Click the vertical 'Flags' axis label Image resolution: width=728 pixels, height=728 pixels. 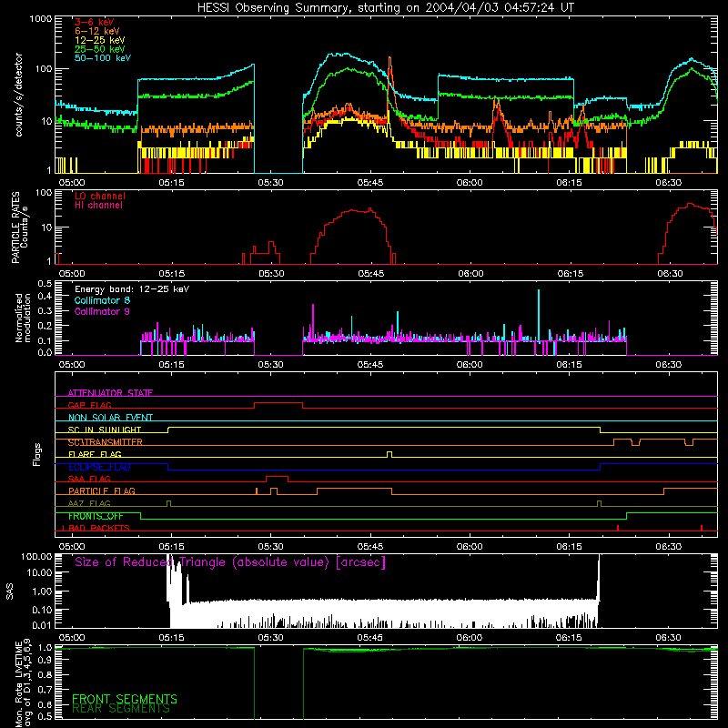point(36,454)
